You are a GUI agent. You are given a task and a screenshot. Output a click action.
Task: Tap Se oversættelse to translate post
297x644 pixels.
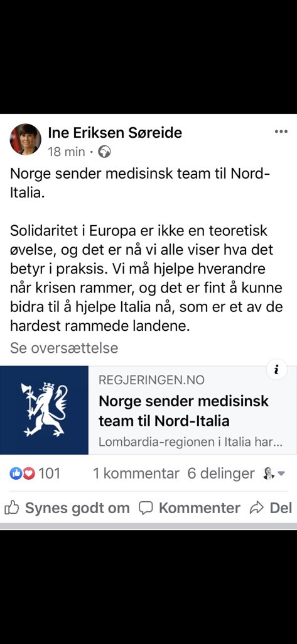[x=64, y=348]
